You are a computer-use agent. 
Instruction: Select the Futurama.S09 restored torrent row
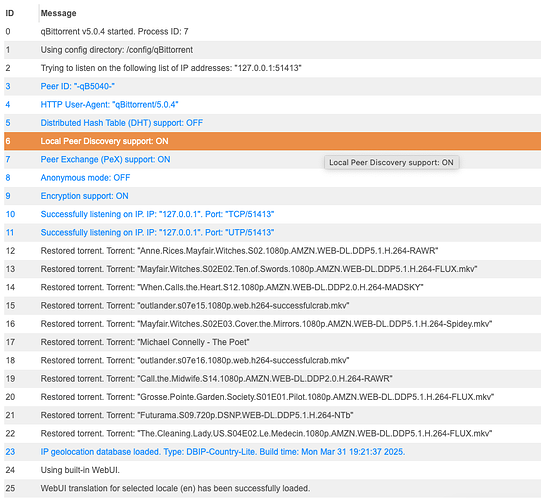pyautogui.click(x=272, y=415)
